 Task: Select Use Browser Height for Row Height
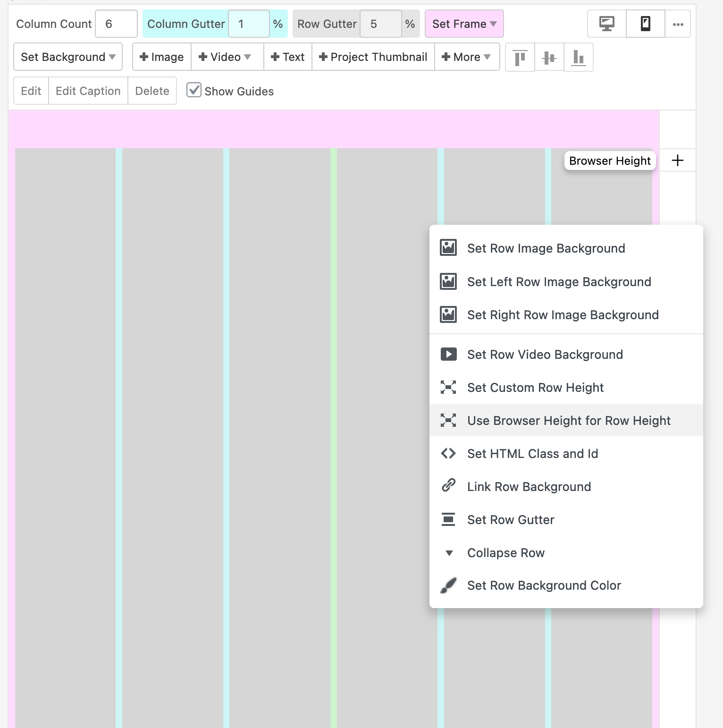click(568, 421)
